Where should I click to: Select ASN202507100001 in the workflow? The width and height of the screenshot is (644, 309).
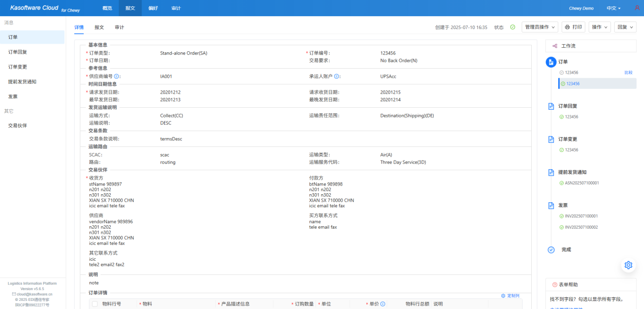pos(582,183)
